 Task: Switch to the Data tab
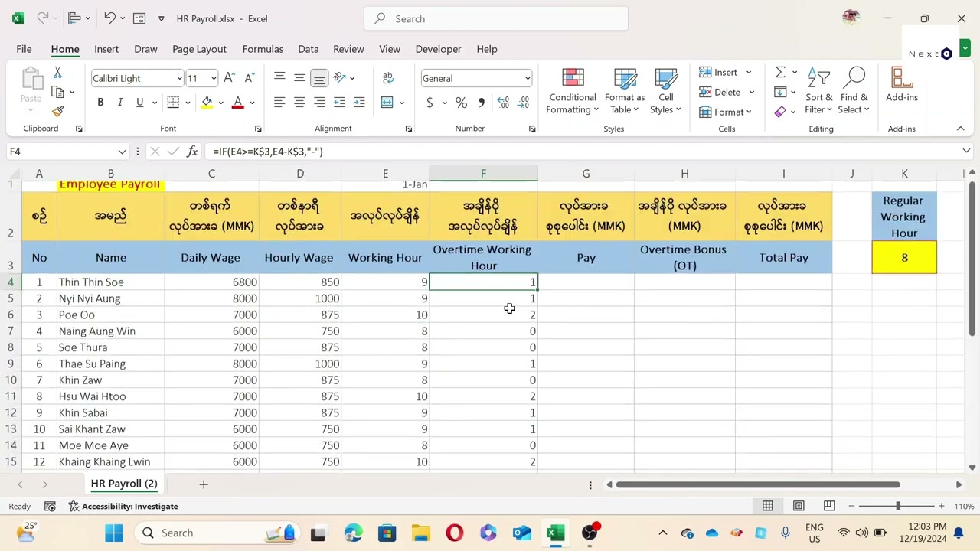tap(309, 49)
